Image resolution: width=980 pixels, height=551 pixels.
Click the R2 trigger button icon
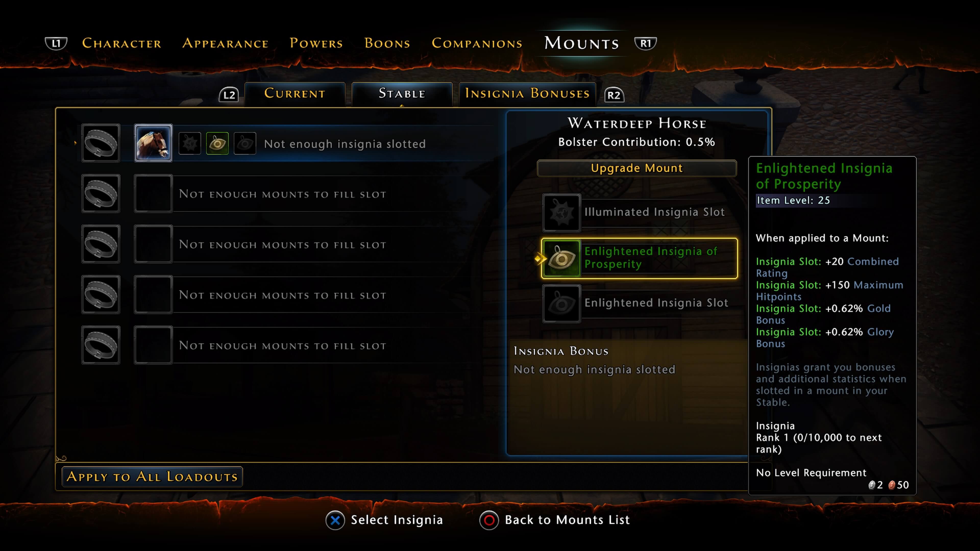[614, 95]
